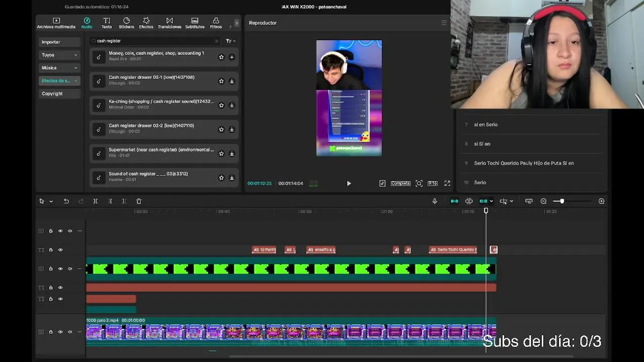Download 'Cash register drawer 02-1' sound
Image resolution: width=644 pixels, height=362 pixels.
[x=232, y=81]
